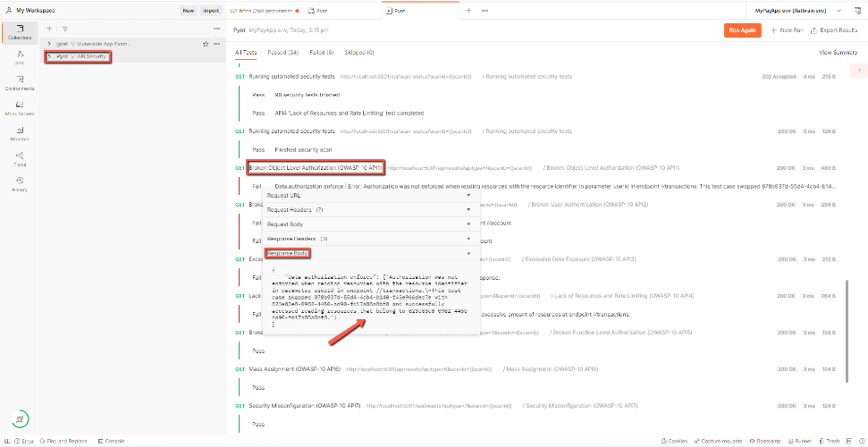Open the help icon in the status bar
The width and height of the screenshot is (868, 447).
860,442
